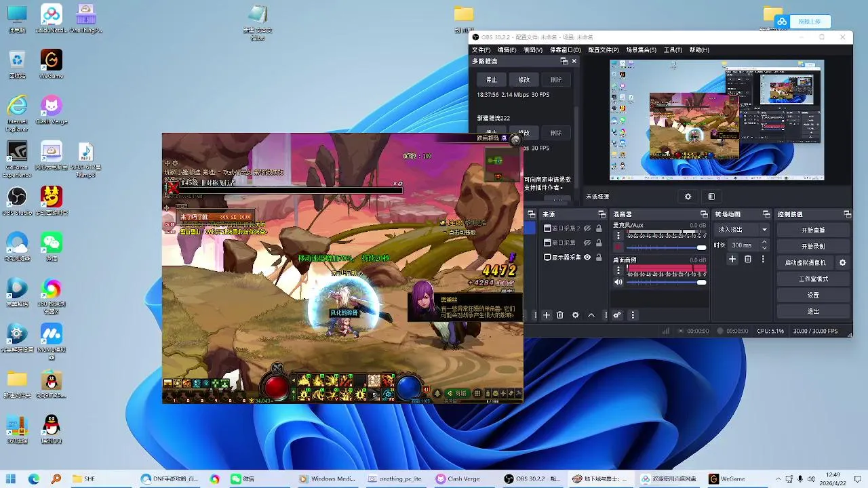Viewport: 868px width, 488px height.
Task: Open Windows Start button on taskbar
Action: point(11,479)
